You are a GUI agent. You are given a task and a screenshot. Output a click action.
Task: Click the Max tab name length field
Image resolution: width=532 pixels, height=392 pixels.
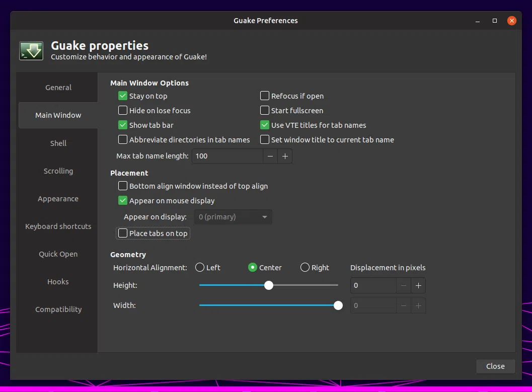click(227, 156)
